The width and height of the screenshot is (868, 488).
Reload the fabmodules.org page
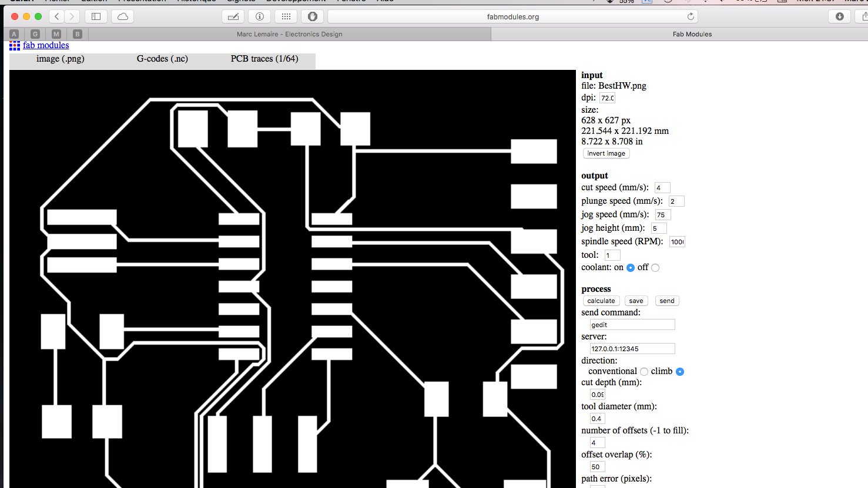(691, 16)
